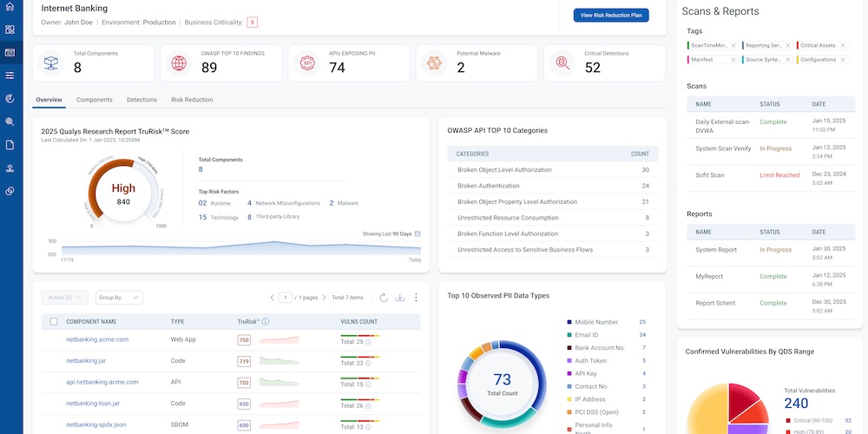
Task: Click info icon next to Total: 23
Action: (368, 364)
